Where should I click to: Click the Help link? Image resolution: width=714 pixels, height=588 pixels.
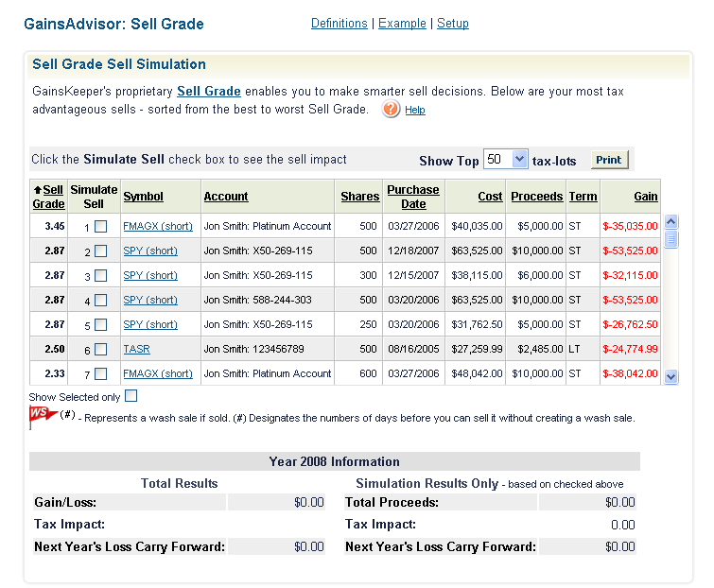415,110
